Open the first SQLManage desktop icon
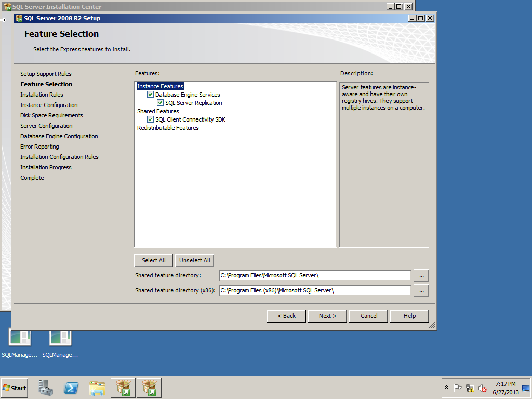This screenshot has height=399, width=532. tap(20, 343)
